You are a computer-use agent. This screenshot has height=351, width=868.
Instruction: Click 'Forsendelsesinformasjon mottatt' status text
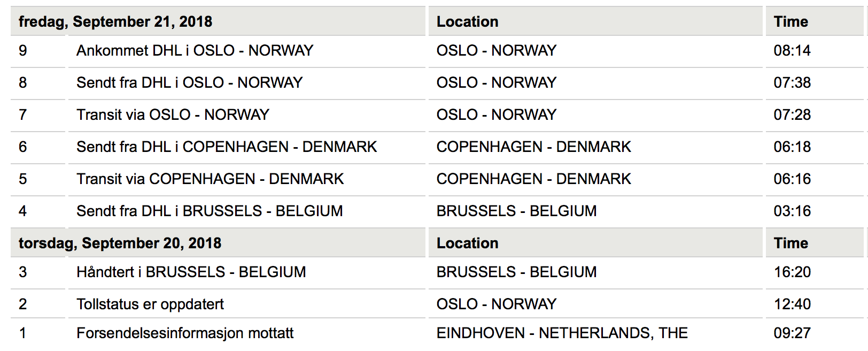tap(185, 333)
